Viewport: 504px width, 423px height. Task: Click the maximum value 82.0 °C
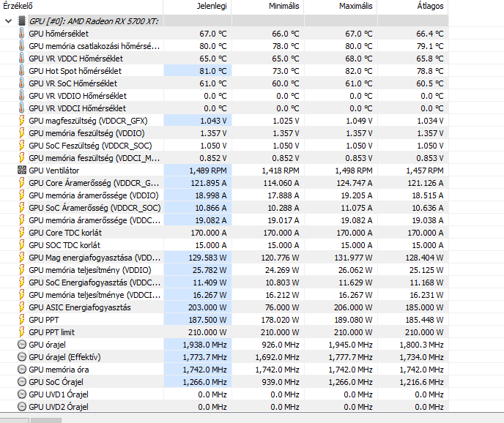pos(359,71)
